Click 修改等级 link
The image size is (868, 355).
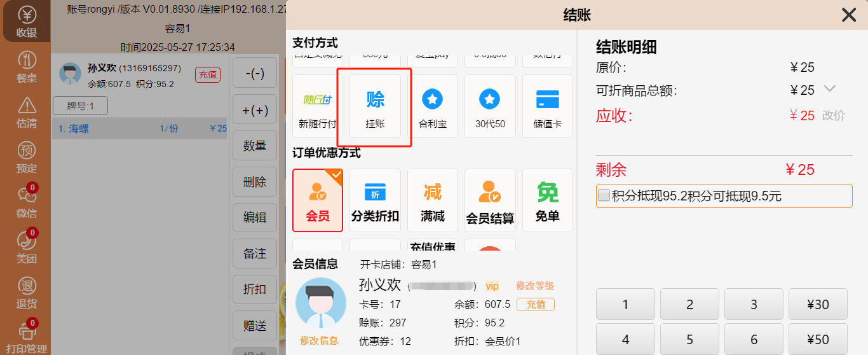click(x=535, y=286)
